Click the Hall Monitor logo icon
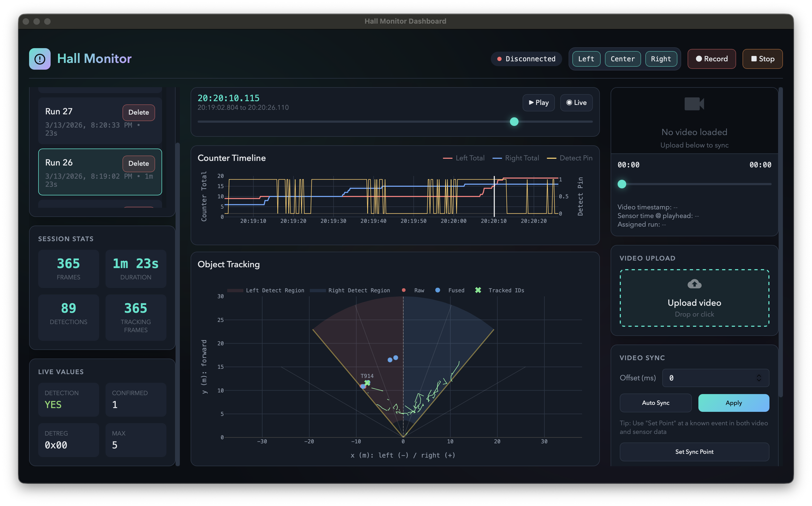This screenshot has width=812, height=506. click(40, 59)
